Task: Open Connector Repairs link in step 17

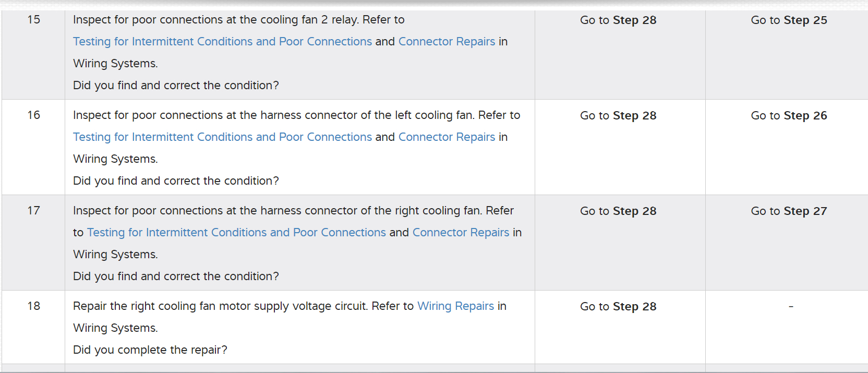Action: tap(461, 233)
